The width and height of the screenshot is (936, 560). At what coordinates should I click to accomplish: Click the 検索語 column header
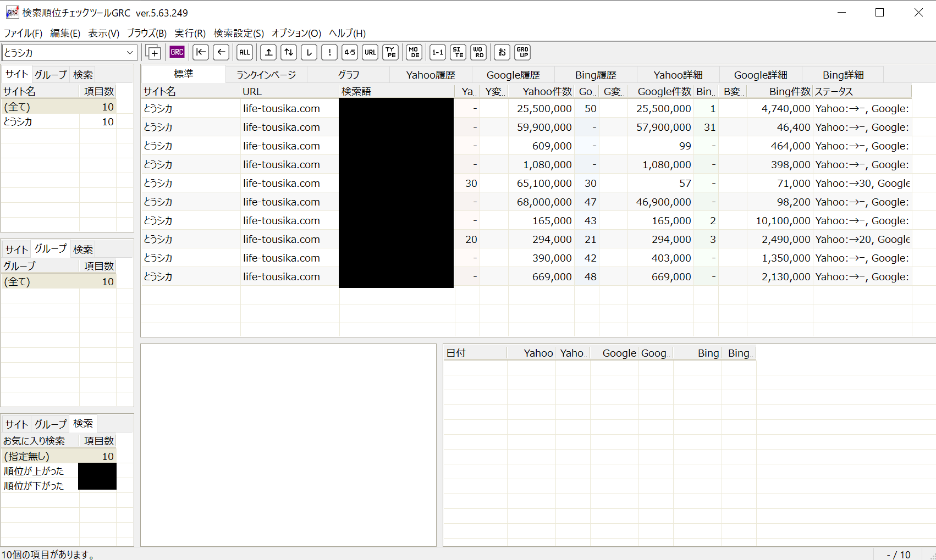(x=356, y=91)
